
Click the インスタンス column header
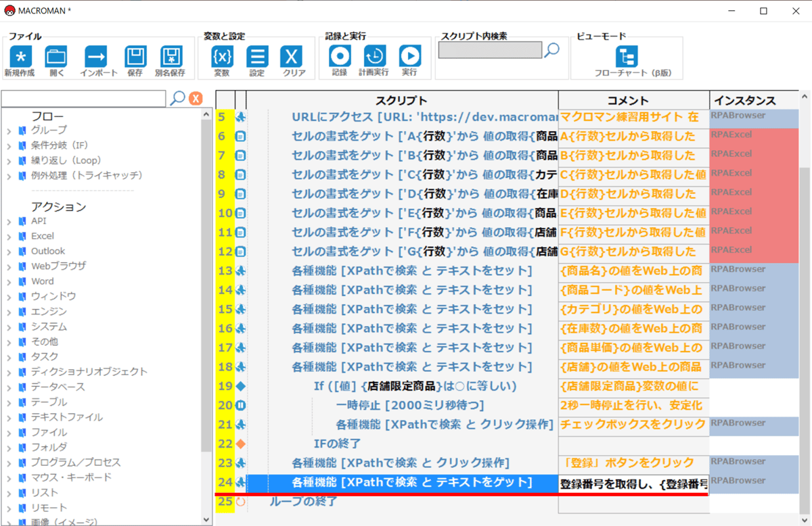click(754, 100)
